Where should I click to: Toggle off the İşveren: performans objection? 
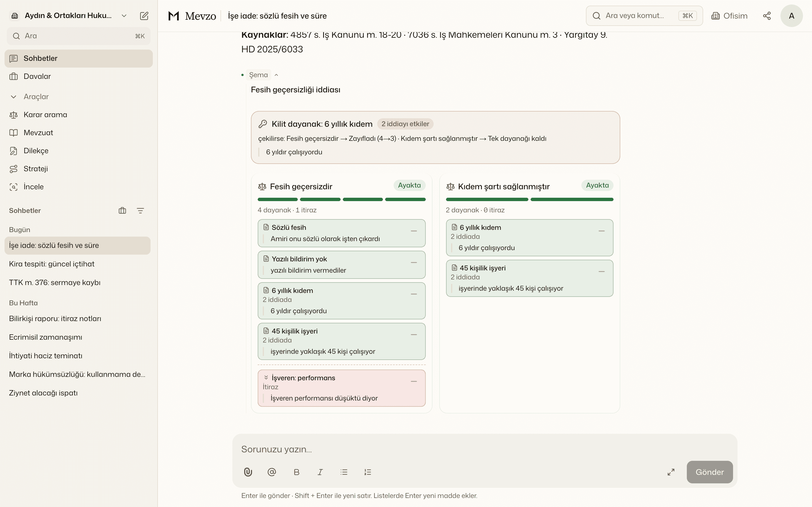pyautogui.click(x=414, y=382)
